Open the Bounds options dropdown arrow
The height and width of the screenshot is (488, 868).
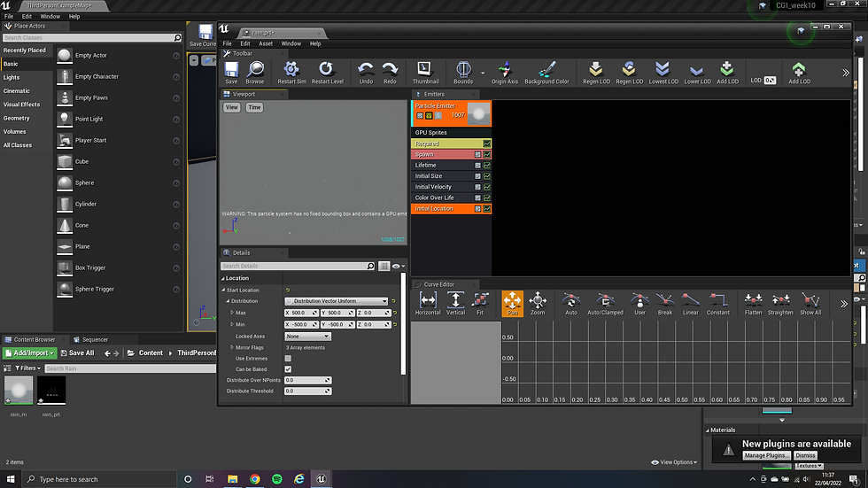click(x=483, y=73)
